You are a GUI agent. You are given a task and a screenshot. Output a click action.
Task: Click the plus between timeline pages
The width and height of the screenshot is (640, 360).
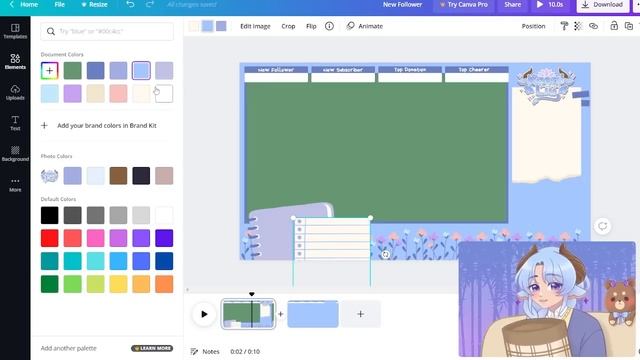[281, 314]
